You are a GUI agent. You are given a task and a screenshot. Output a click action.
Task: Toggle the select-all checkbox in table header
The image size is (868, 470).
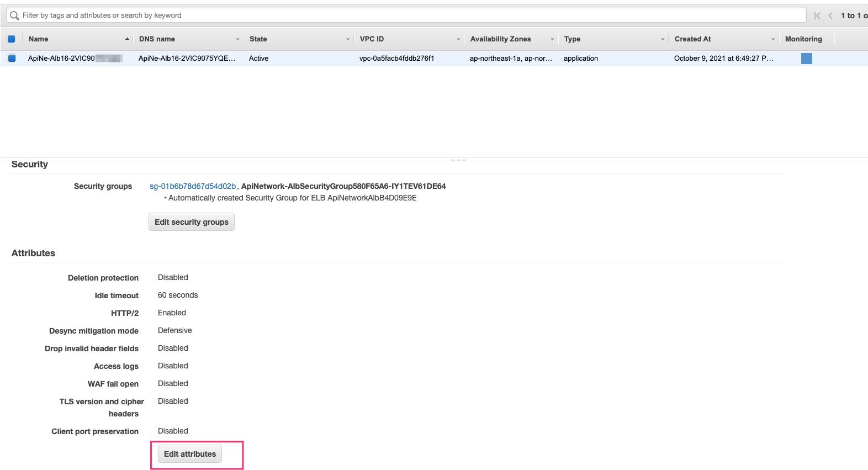pos(11,39)
